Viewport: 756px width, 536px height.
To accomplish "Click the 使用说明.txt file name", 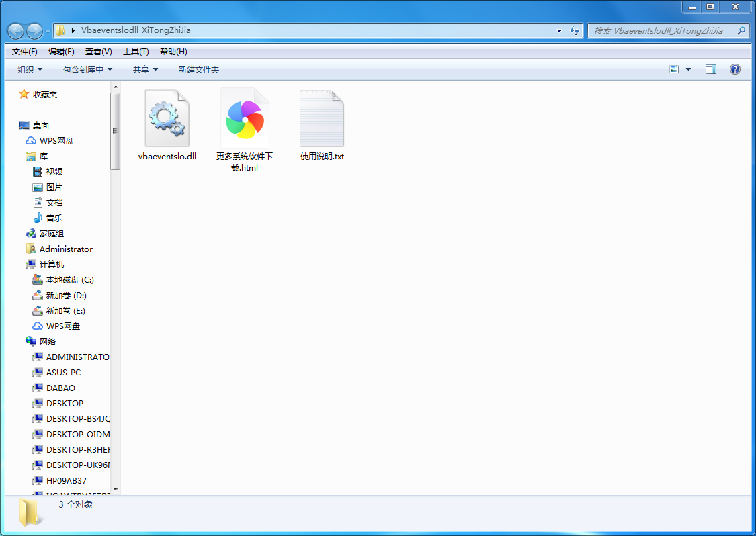I will pos(322,157).
